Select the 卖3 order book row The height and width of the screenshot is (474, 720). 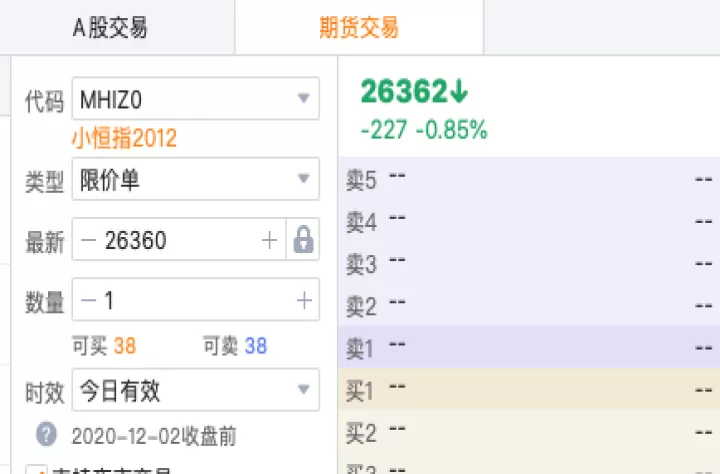(529, 263)
